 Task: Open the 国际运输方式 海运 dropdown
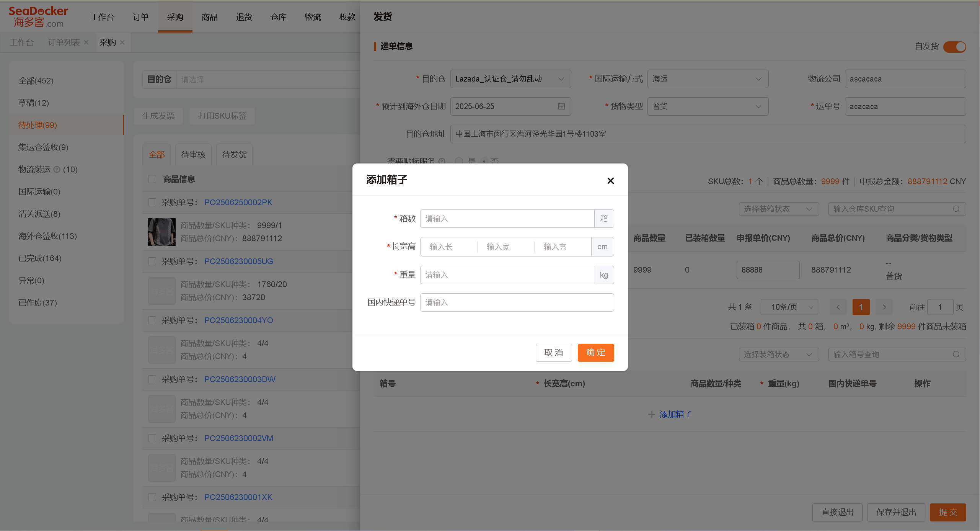[x=708, y=79]
